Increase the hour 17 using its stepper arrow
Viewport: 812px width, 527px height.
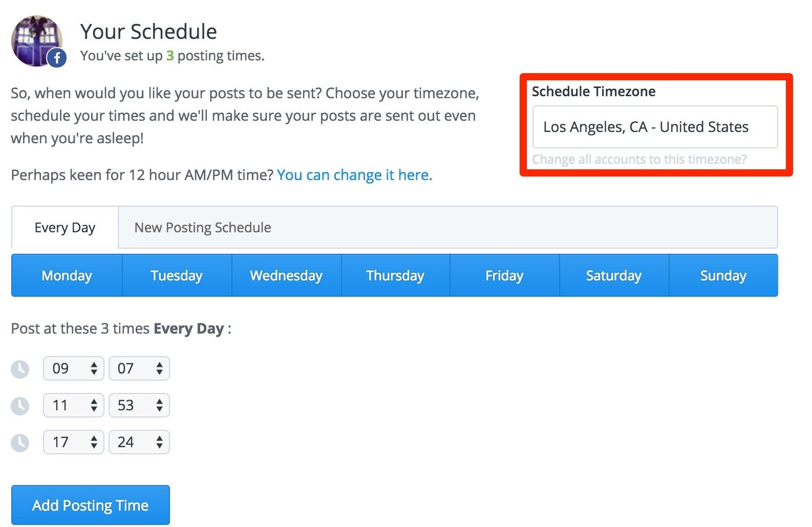94,438
